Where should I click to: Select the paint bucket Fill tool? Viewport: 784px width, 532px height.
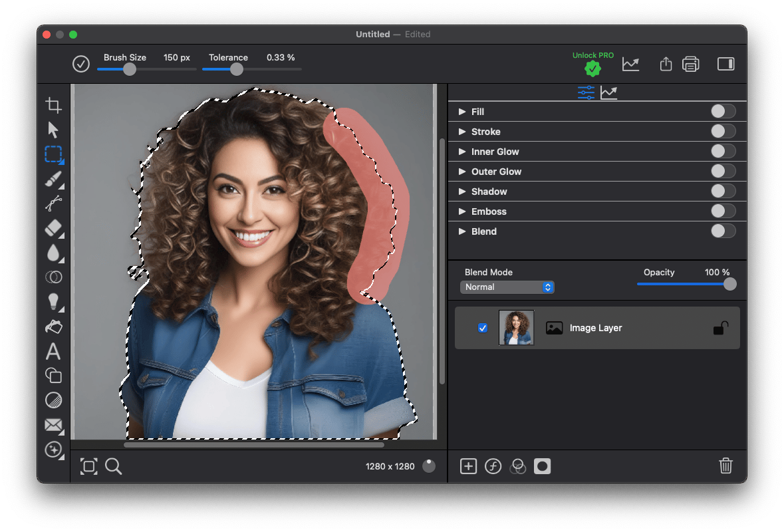click(53, 327)
